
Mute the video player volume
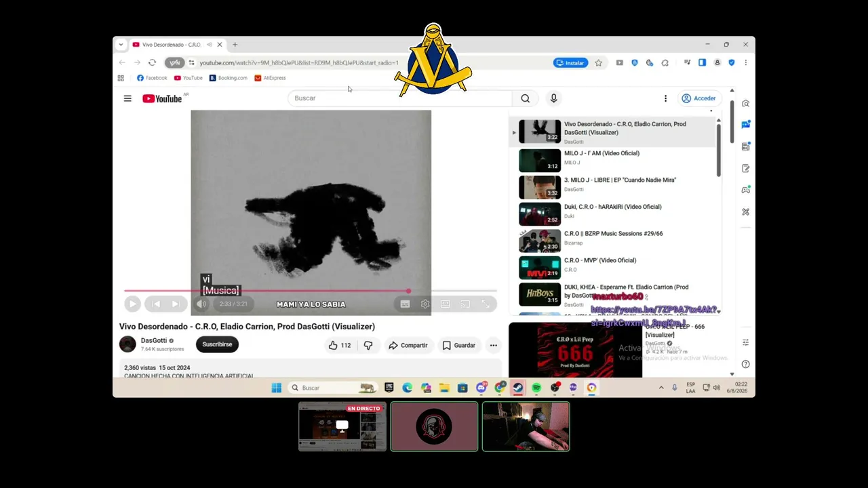coord(201,304)
